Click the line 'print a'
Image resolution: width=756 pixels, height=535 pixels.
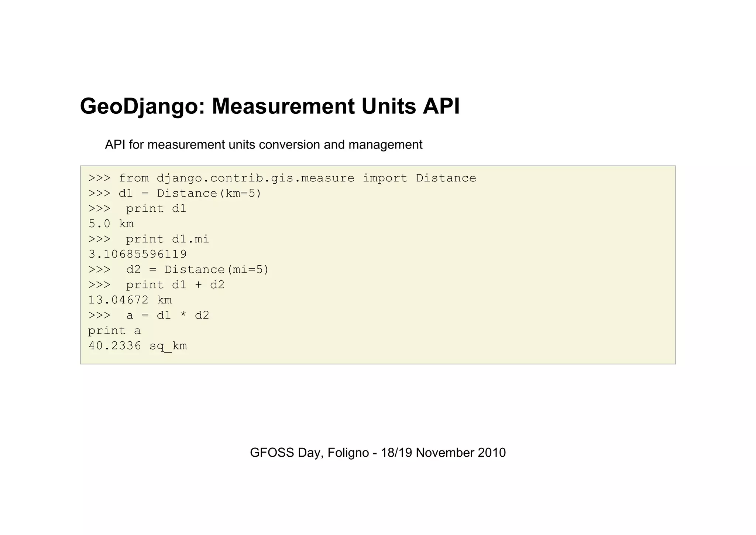(x=114, y=331)
